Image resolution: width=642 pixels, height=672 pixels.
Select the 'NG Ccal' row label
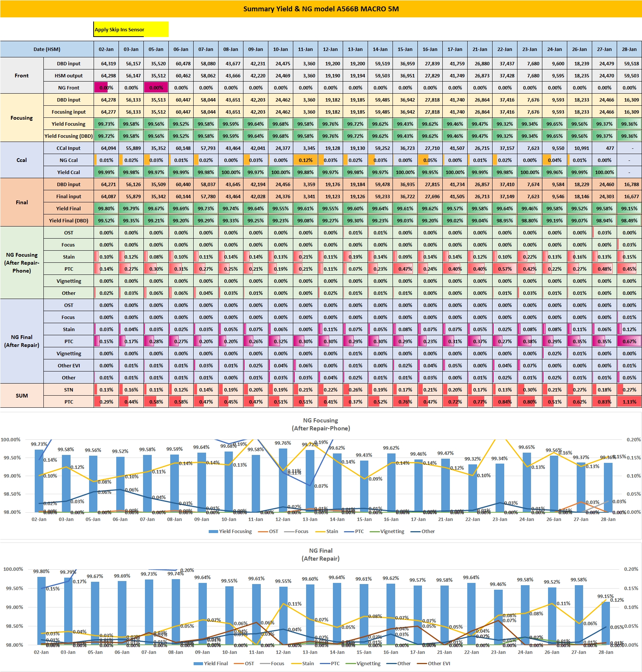click(x=69, y=160)
